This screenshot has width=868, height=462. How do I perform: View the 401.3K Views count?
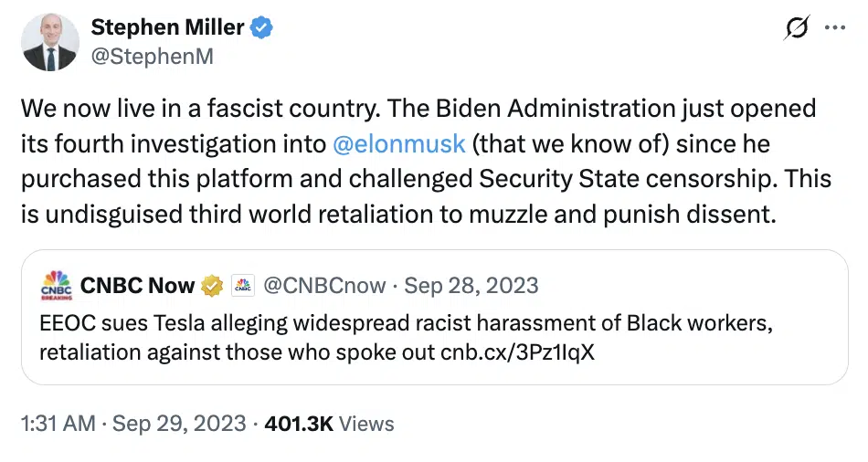pos(329,424)
